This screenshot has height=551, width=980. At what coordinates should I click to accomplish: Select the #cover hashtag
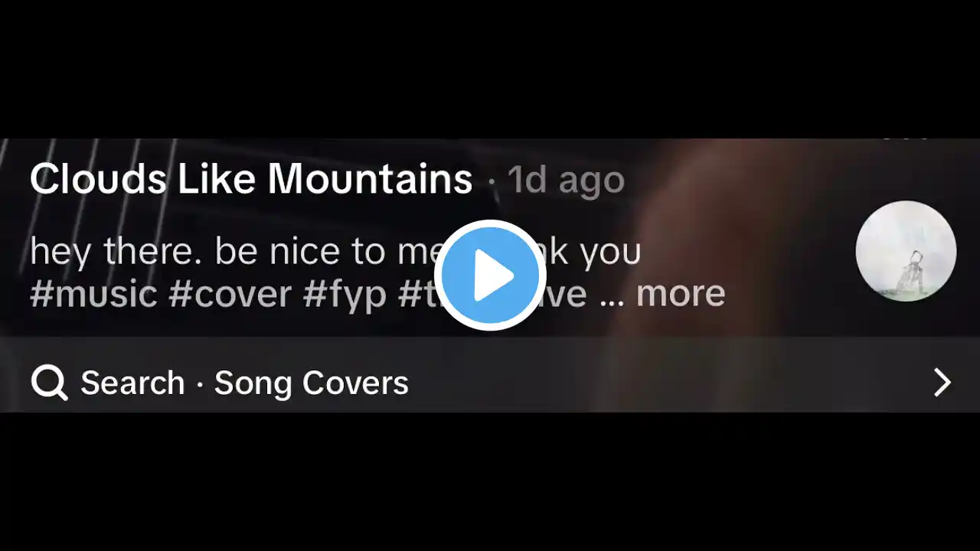coord(230,294)
